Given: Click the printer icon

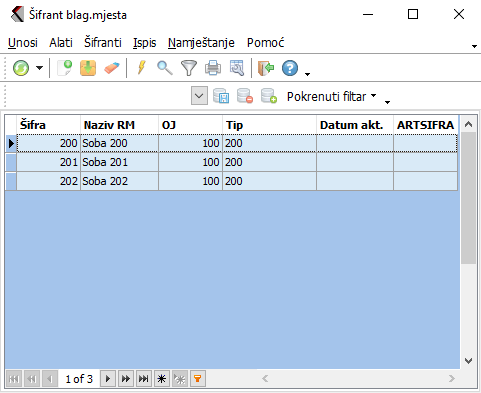Looking at the screenshot, I should (x=213, y=68).
